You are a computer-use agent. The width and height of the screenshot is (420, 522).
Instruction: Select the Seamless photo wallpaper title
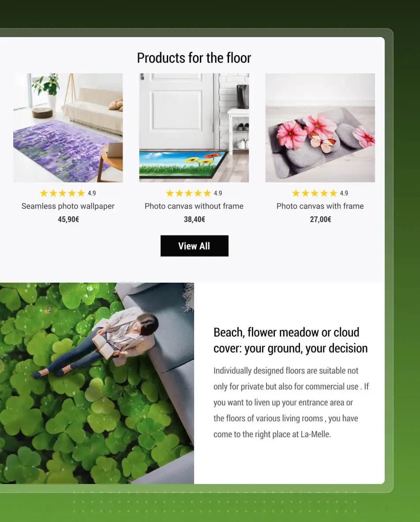click(68, 206)
